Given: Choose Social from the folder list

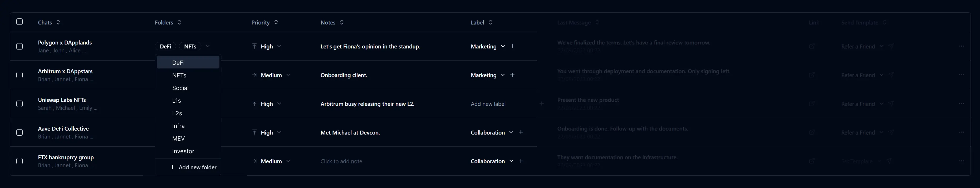Looking at the screenshot, I should click(x=180, y=88).
